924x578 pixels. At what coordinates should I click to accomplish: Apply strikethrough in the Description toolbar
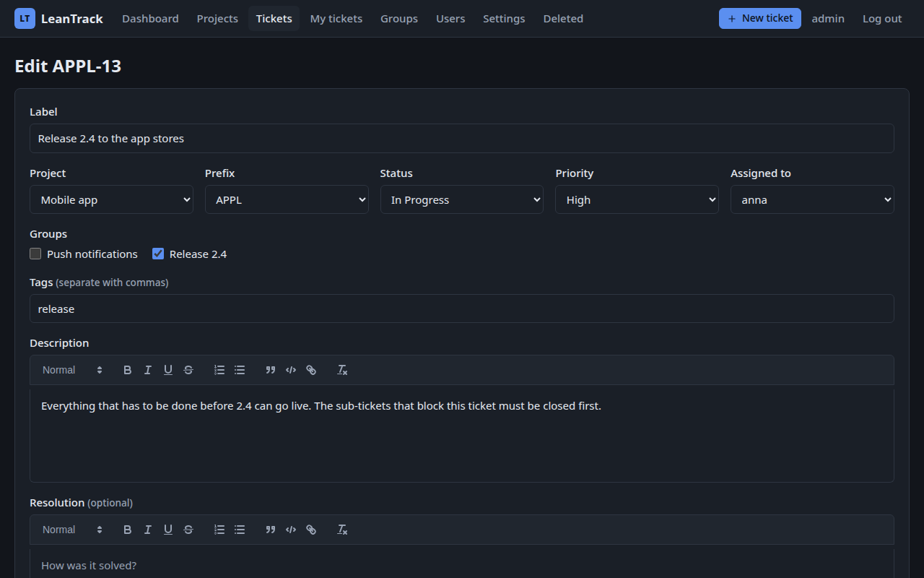click(188, 370)
